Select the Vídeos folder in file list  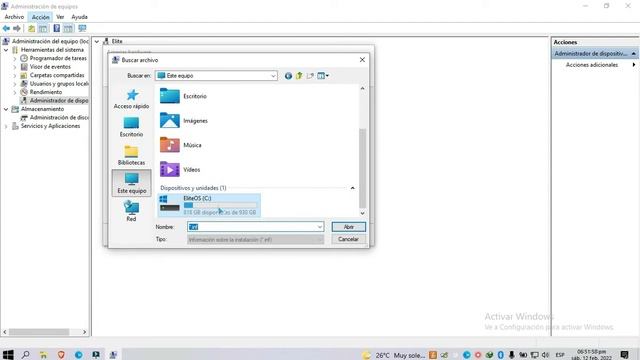[180, 170]
